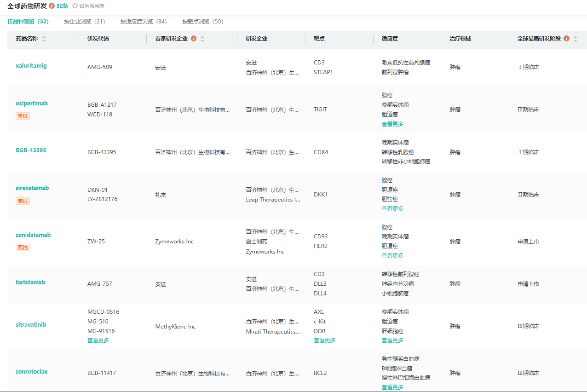Click 爵士制药 in zanidatamab developers
Screen dimensions: 587x392
click(257, 242)
